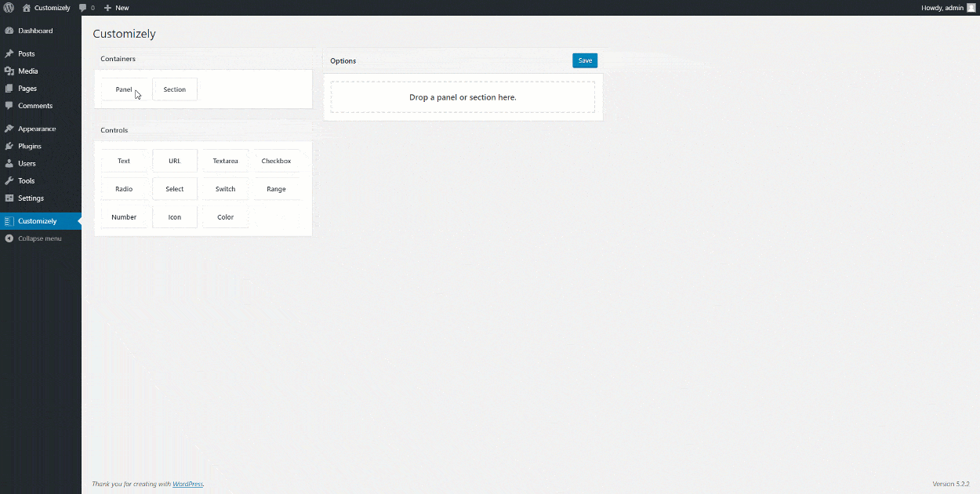This screenshot has height=494, width=980.
Task: Open the Plugins menu label
Action: tap(30, 147)
